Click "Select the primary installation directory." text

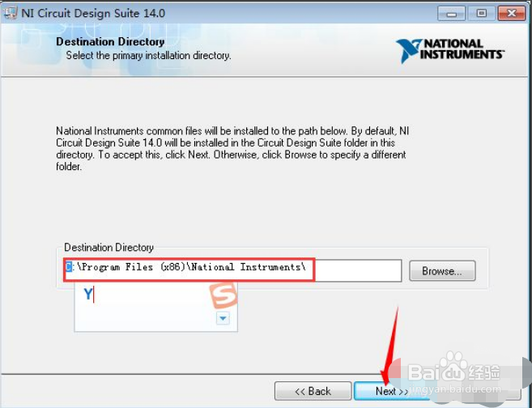coord(149,55)
